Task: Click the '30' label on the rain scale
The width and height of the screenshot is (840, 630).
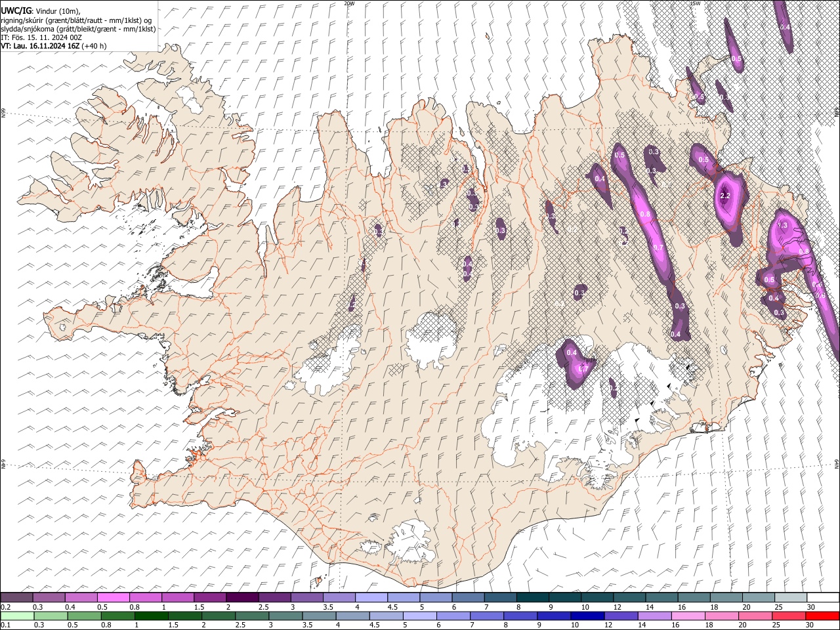Action: (x=810, y=625)
